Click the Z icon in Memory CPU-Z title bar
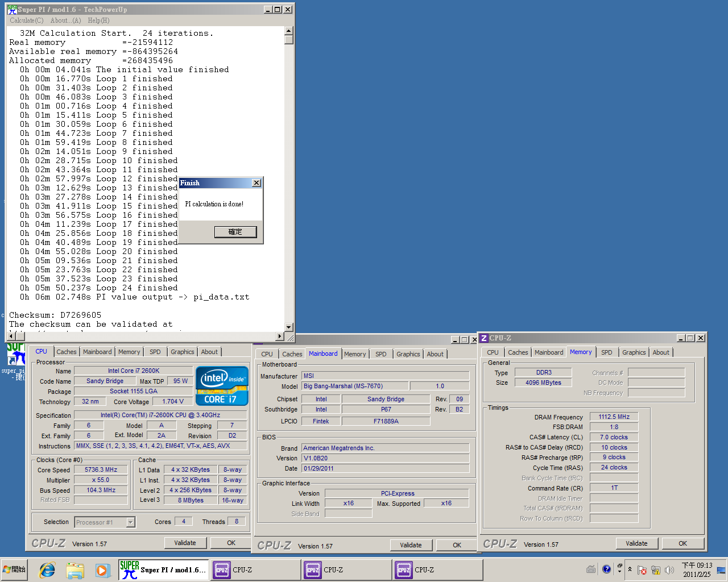The width and height of the screenshot is (728, 582). 484,338
